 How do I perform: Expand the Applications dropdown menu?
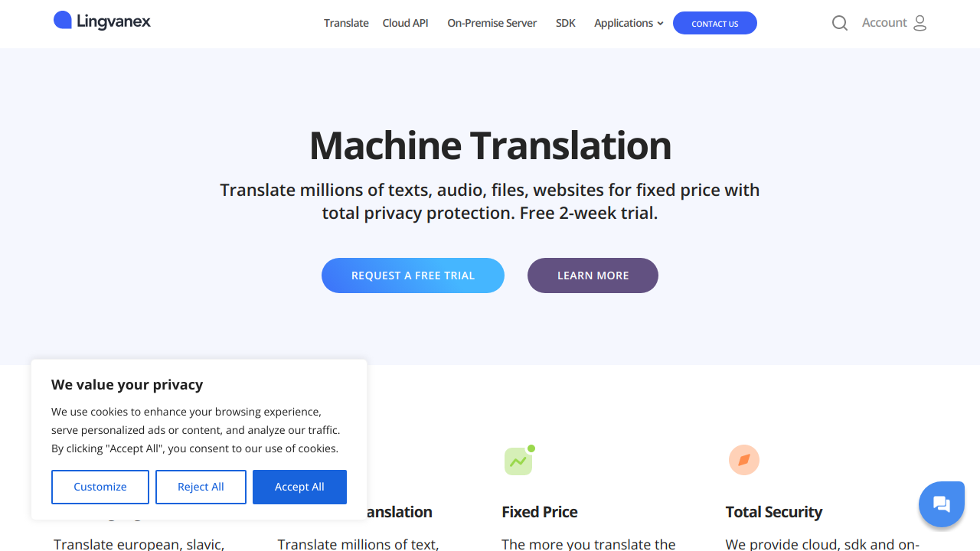point(629,23)
